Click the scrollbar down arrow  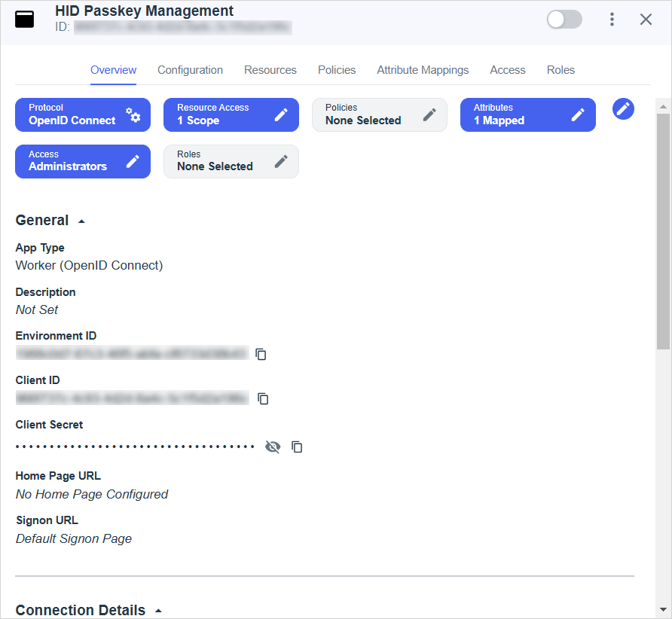coord(663,609)
